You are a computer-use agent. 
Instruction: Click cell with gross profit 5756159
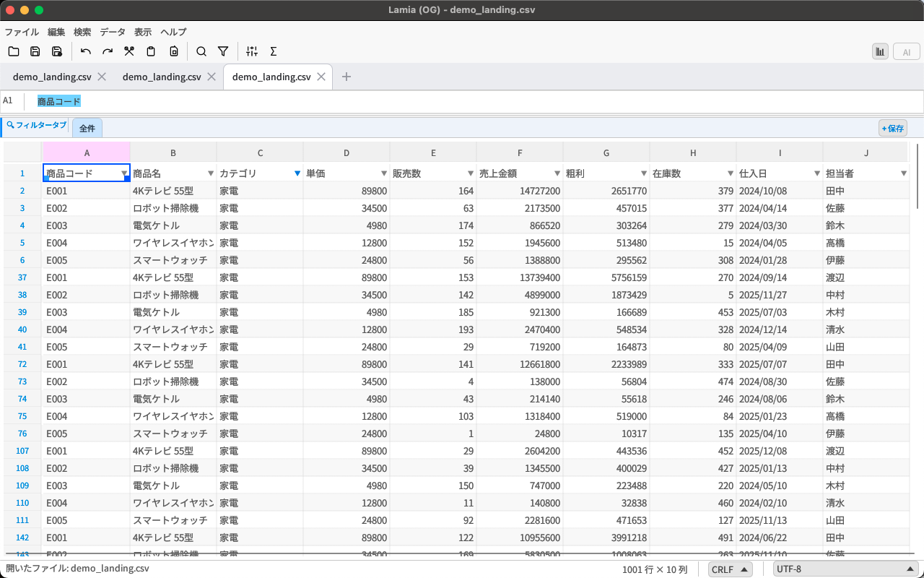pos(606,277)
